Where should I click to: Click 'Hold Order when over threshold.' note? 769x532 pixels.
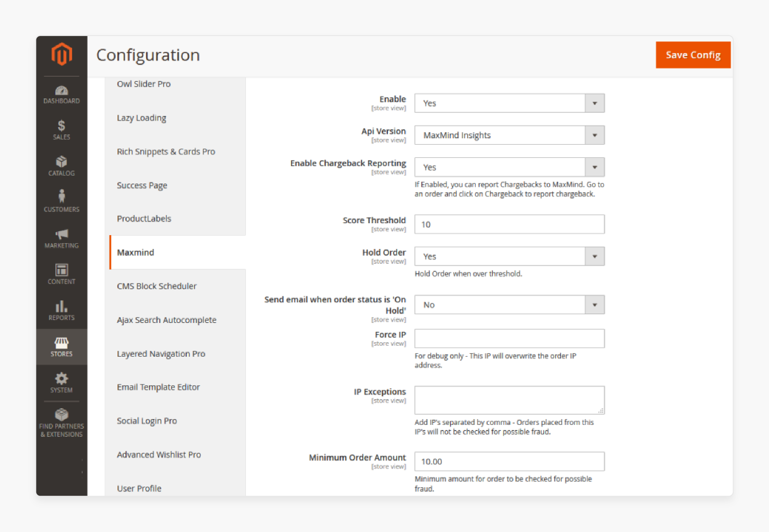(468, 274)
